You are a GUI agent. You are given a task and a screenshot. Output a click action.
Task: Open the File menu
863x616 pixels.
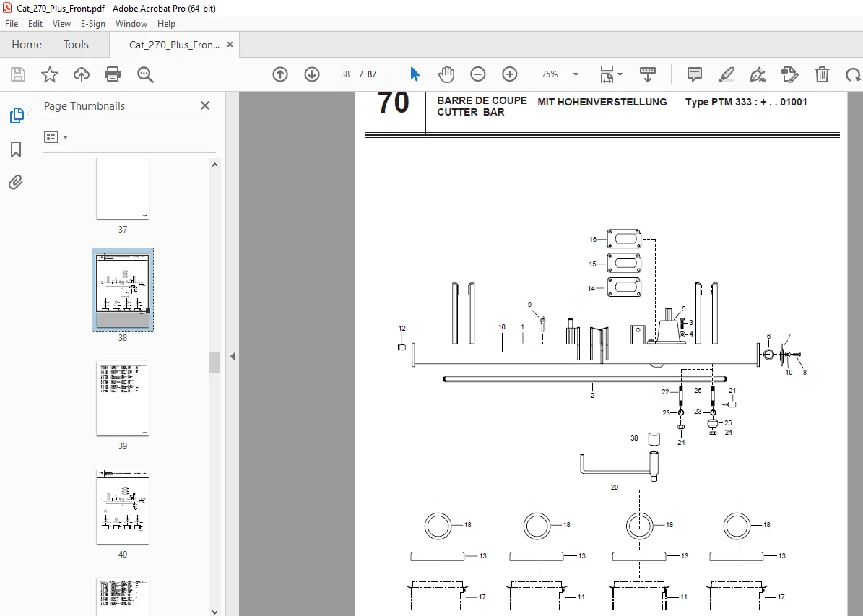click(x=12, y=24)
